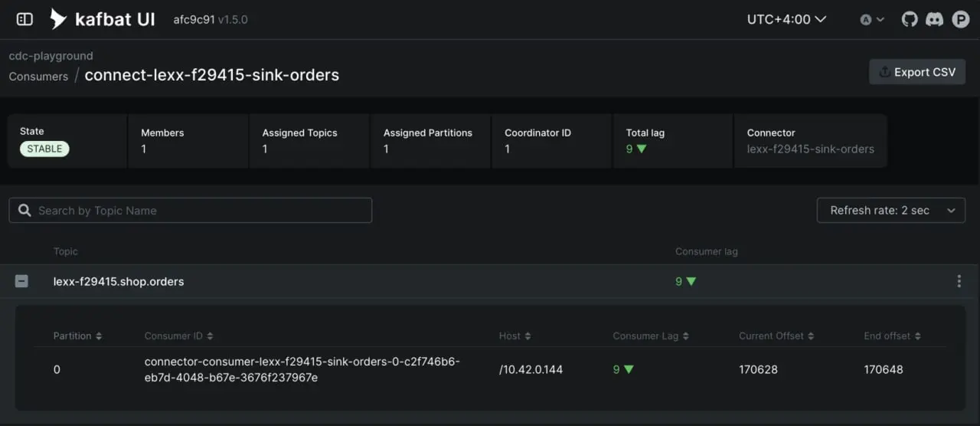
Task: Open the three-dot menu for lexx-f29415.shop.orders
Action: [959, 281]
